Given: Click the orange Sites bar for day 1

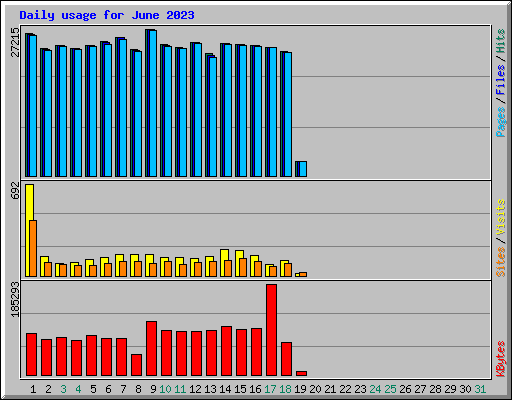Looking at the screenshot, I should [x=33, y=248].
